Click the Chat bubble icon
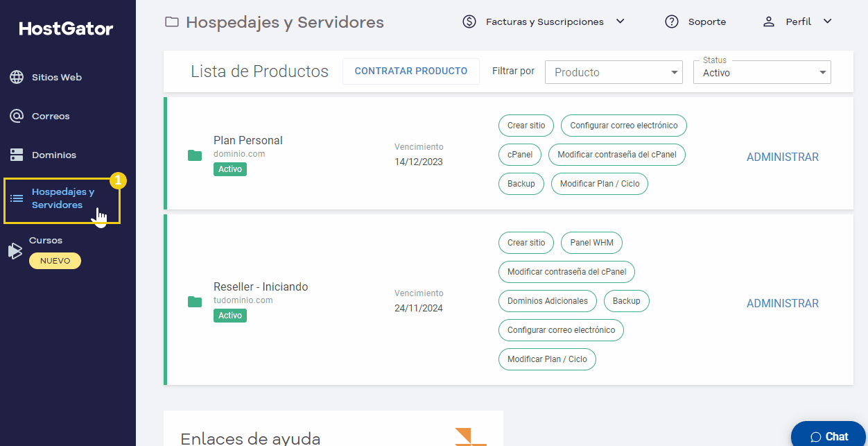The width and height of the screenshot is (868, 446). coord(816,437)
